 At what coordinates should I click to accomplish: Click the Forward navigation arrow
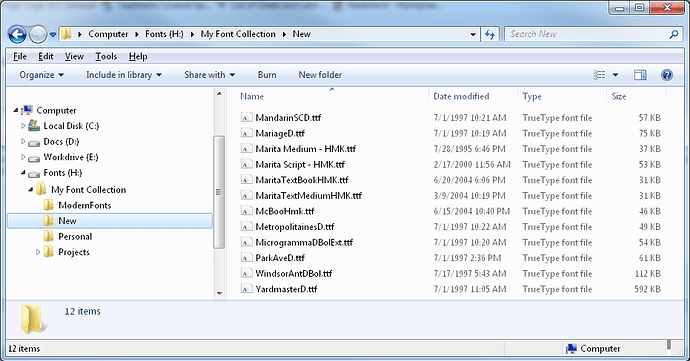tap(38, 34)
